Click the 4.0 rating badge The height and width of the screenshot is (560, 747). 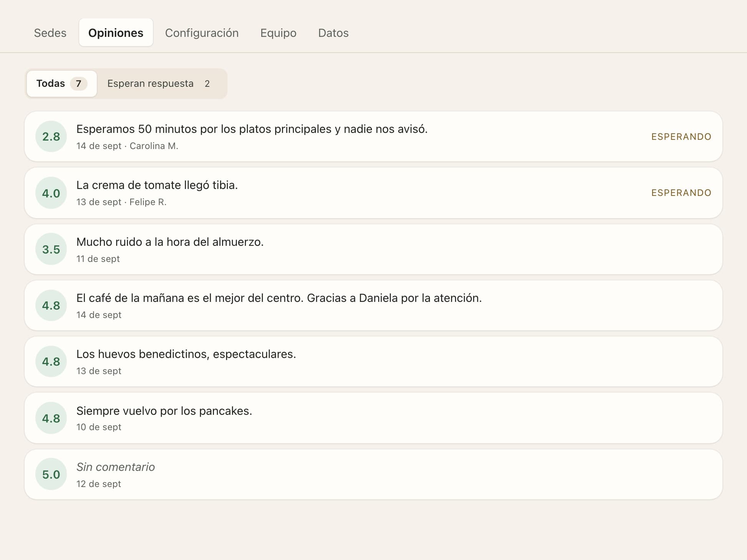pos(51,193)
